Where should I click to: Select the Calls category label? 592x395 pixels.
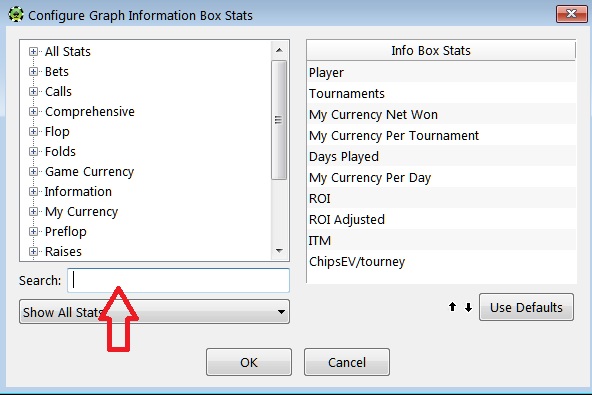pos(58,91)
